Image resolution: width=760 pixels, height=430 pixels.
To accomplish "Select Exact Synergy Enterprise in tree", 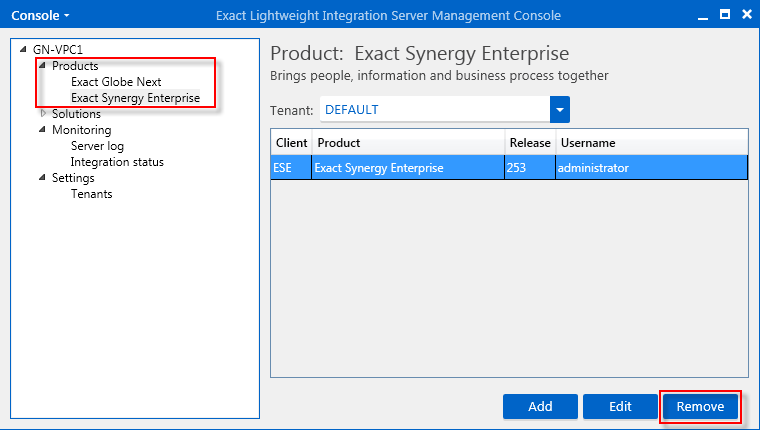I will [135, 97].
